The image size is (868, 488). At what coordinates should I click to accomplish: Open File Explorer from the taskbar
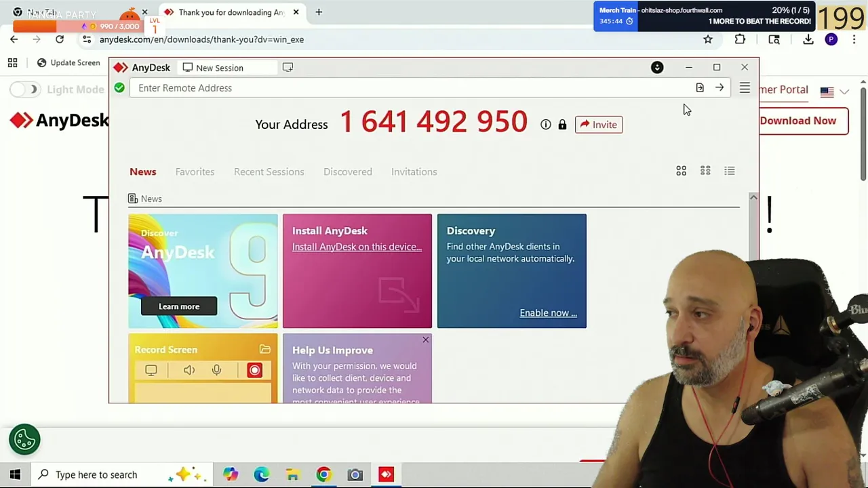click(292, 474)
